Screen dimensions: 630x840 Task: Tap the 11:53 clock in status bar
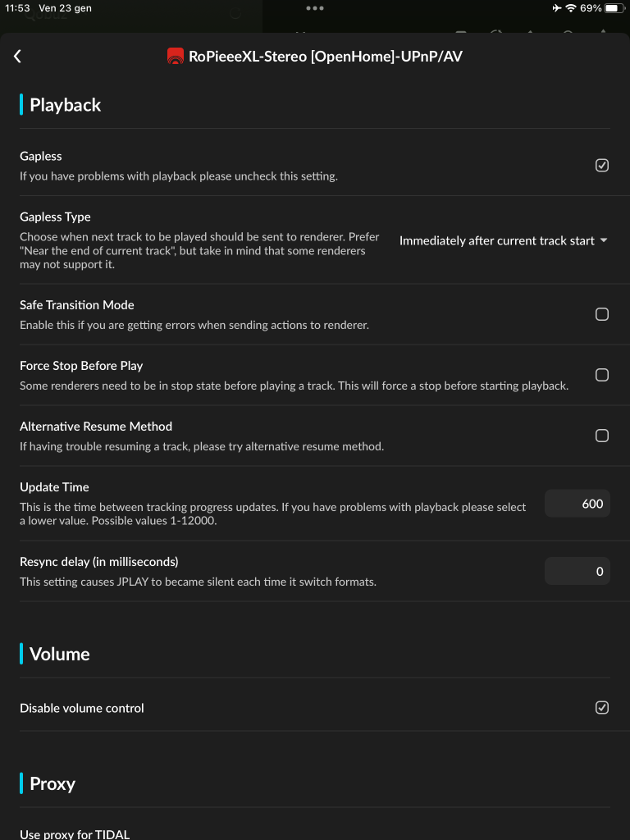point(17,8)
